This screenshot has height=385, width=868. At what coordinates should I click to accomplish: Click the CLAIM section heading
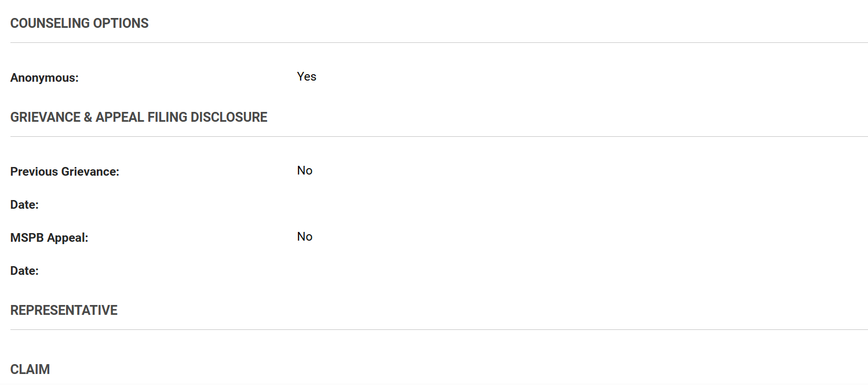point(30,370)
